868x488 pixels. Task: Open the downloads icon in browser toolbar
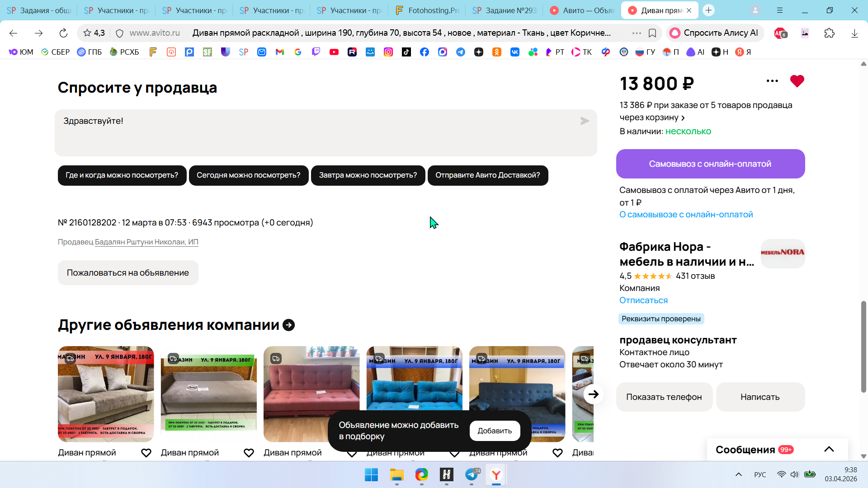pos(854,33)
